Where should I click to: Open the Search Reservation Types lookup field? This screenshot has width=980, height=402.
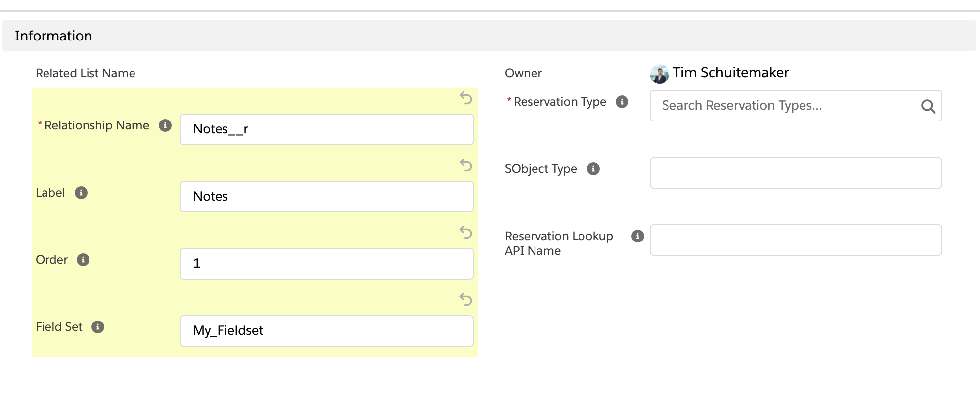(x=786, y=106)
